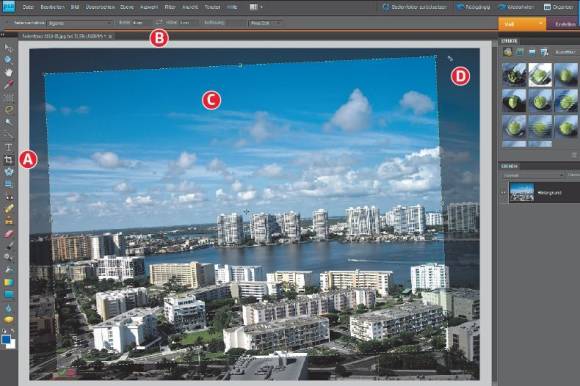Screen dimensions: 580x386
Task: Select the Move tool at top of toolbox
Action: (x=9, y=47)
